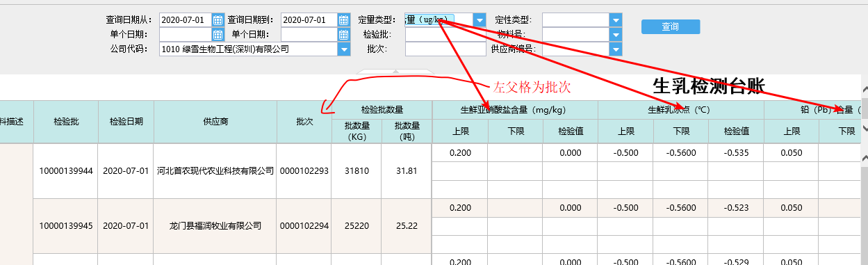Click the 31810 KG quantity cell
868x265 pixels.
coord(357,171)
